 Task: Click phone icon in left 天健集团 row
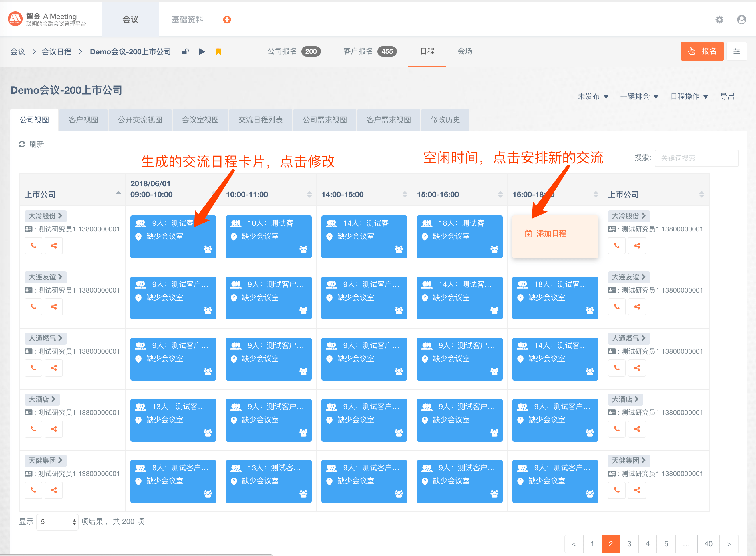click(x=34, y=490)
